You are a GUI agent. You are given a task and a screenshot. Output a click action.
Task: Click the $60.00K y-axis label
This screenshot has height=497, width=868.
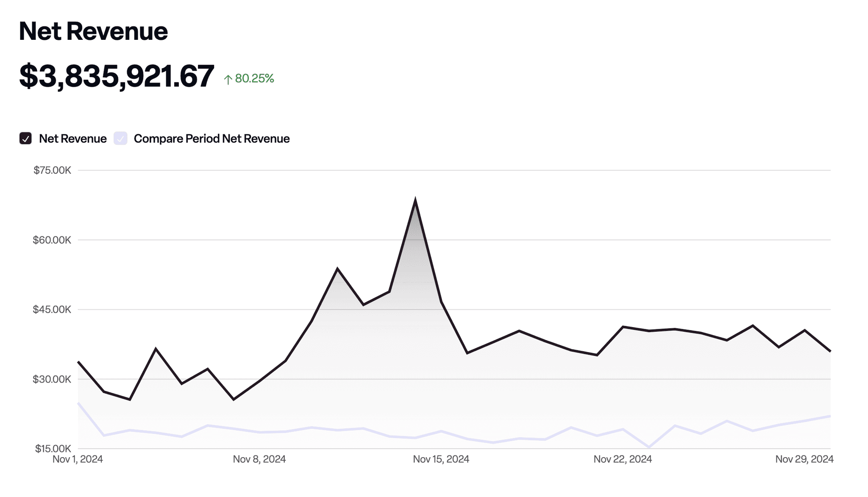(52, 240)
